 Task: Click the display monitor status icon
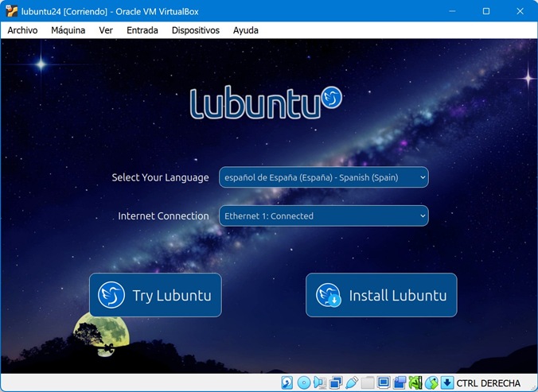[x=384, y=383]
